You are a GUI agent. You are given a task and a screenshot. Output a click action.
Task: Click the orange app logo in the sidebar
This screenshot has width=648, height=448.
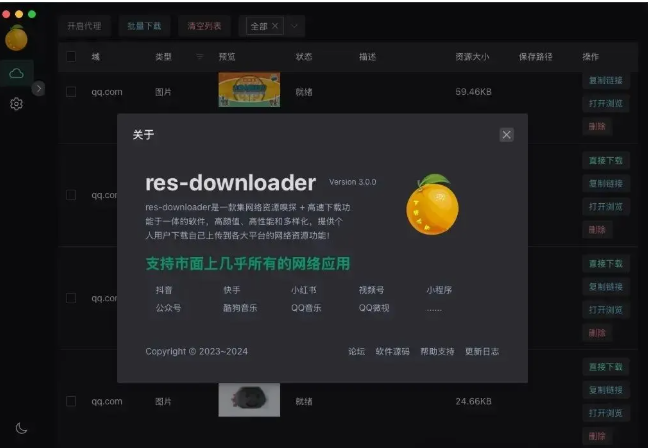pos(16,38)
